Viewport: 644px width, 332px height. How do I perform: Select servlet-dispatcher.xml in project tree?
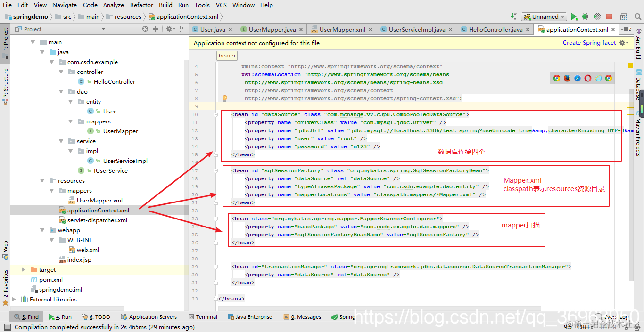[93, 220]
